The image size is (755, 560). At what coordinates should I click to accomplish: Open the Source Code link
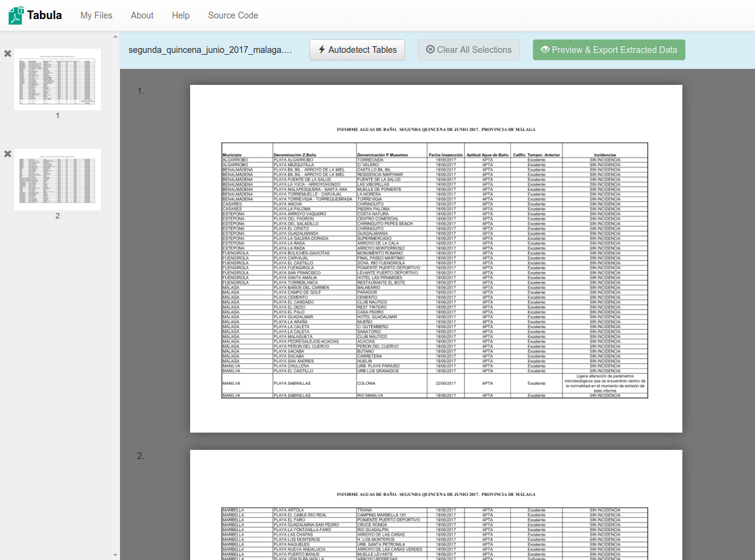233,15
